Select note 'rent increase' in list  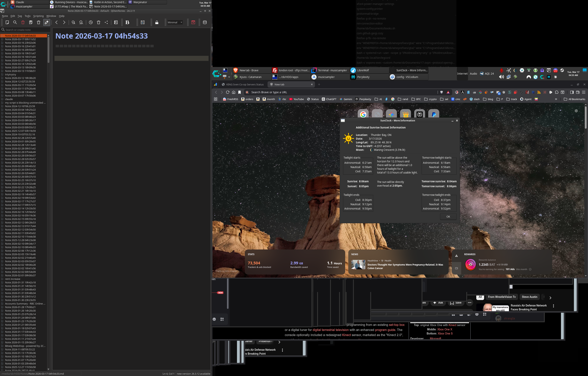point(13,279)
